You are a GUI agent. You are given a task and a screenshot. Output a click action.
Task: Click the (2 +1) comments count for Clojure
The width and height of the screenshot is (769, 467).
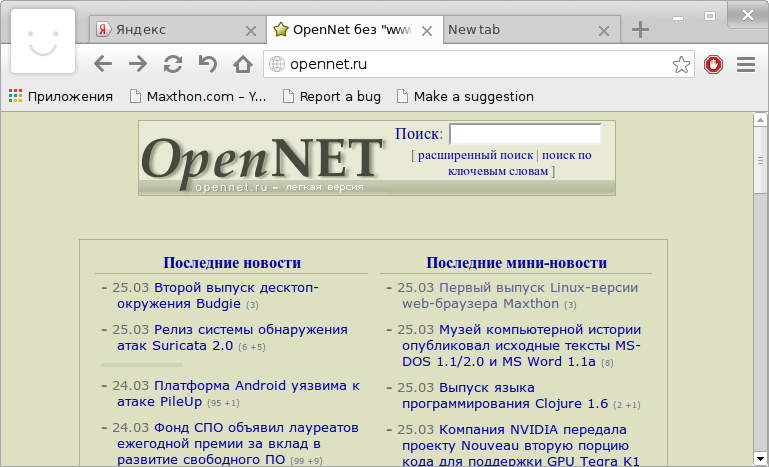tap(627, 405)
